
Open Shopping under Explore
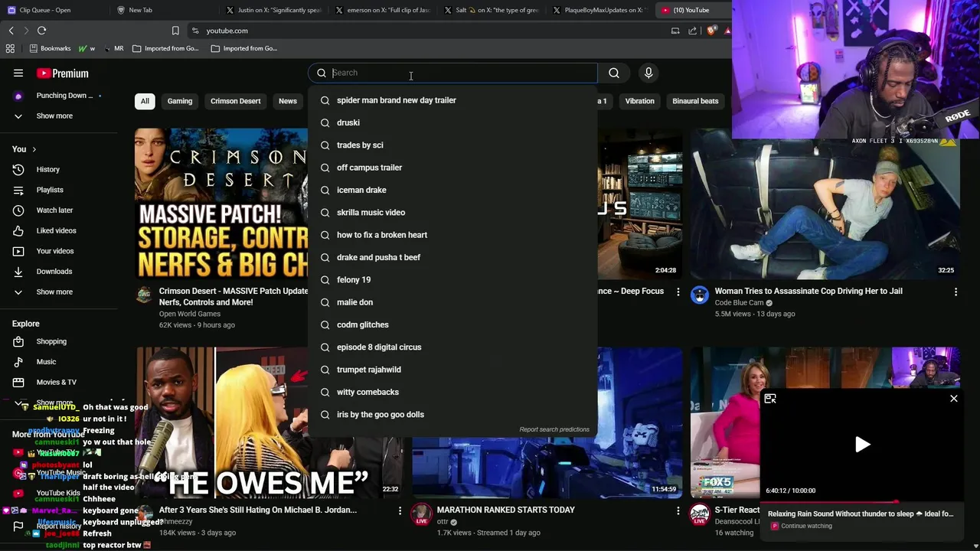[51, 341]
